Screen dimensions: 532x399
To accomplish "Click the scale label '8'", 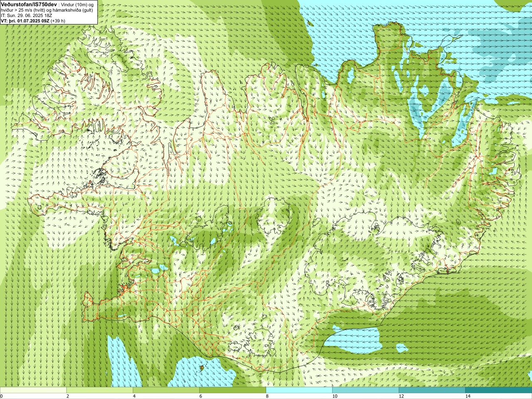I will (x=267, y=396).
